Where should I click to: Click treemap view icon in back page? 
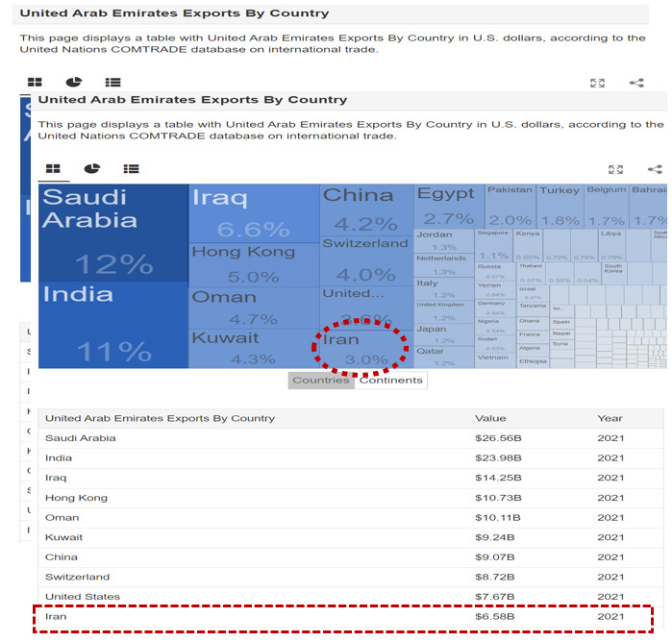35,82
